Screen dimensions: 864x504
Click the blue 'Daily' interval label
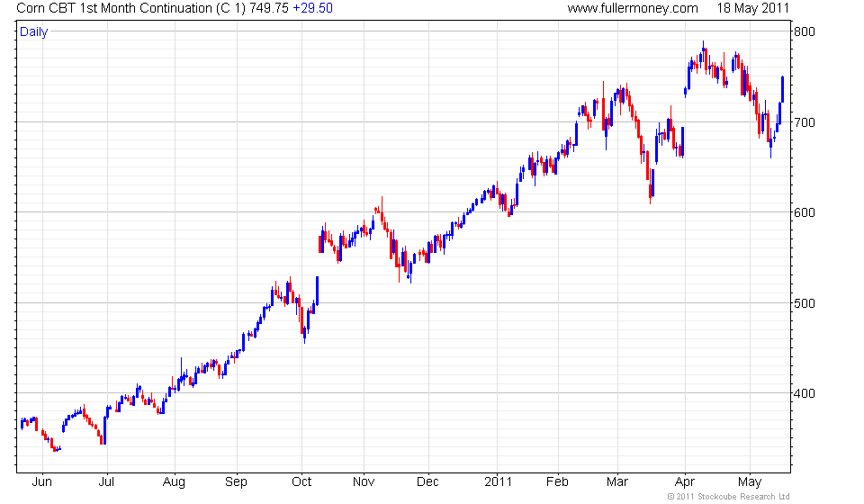click(33, 31)
